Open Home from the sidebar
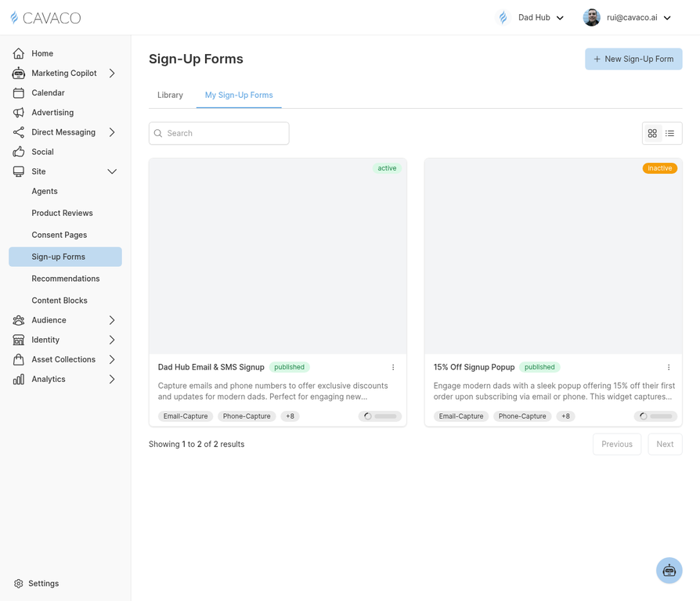This screenshot has width=700, height=601. [x=42, y=53]
